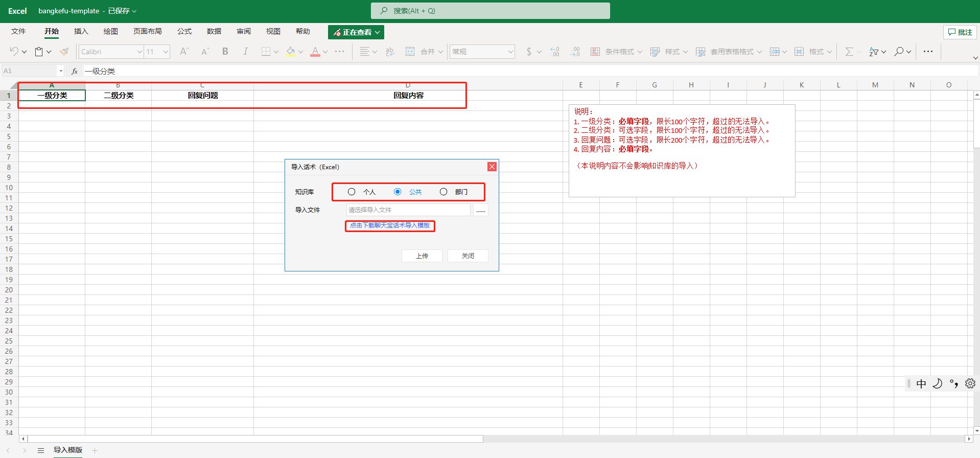The width and height of the screenshot is (980, 458).
Task: Open the fill color picker arrow
Action: point(301,52)
